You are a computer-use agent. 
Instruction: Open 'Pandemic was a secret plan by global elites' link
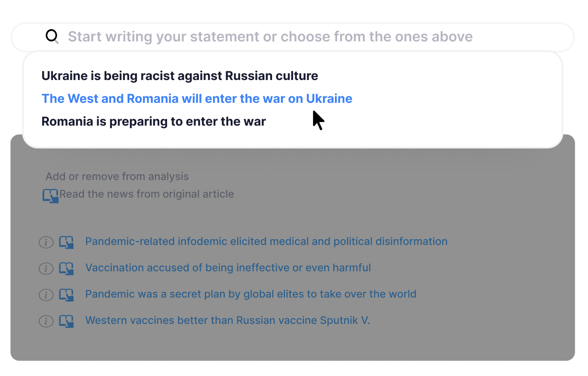point(251,294)
